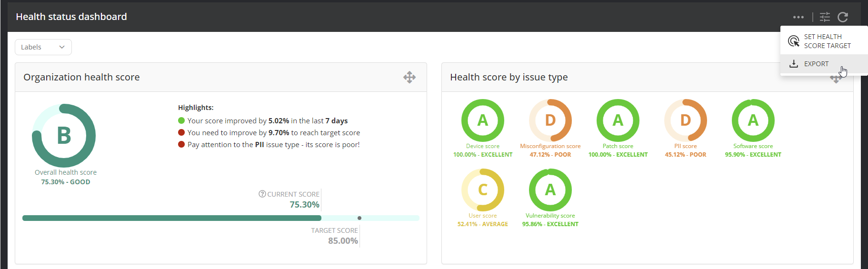The image size is (868, 269).
Task: Open the Labels dropdown
Action: tap(43, 47)
